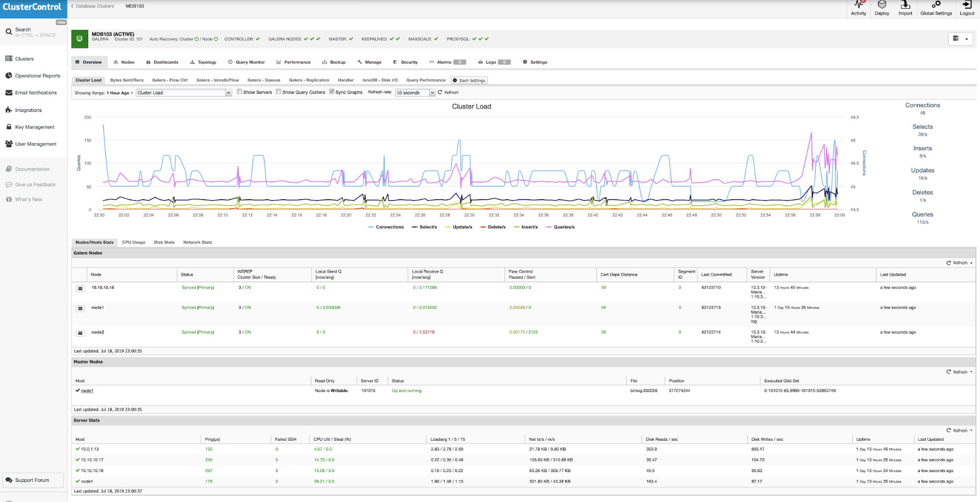Switch to Disk Stats tab

click(164, 242)
